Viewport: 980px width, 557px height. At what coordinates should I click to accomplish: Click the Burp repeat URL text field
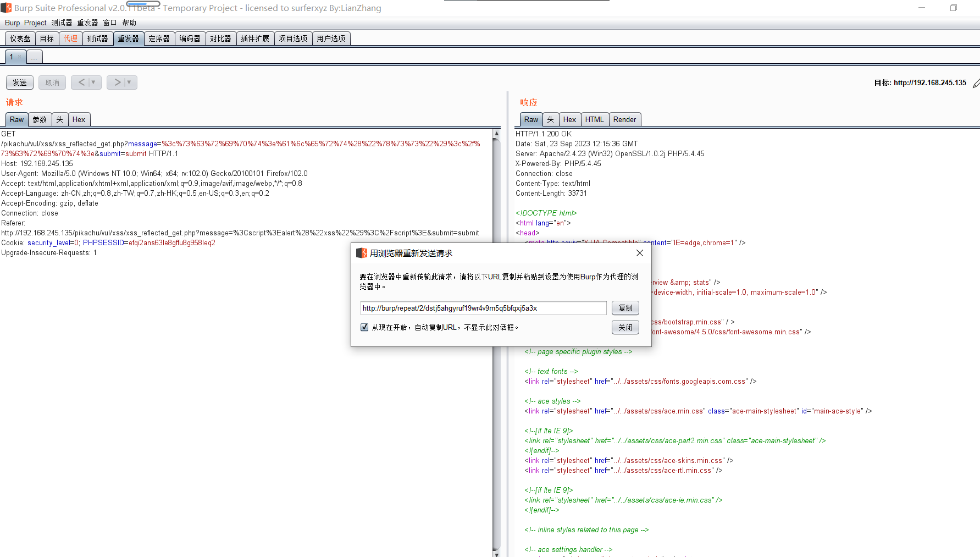click(484, 308)
